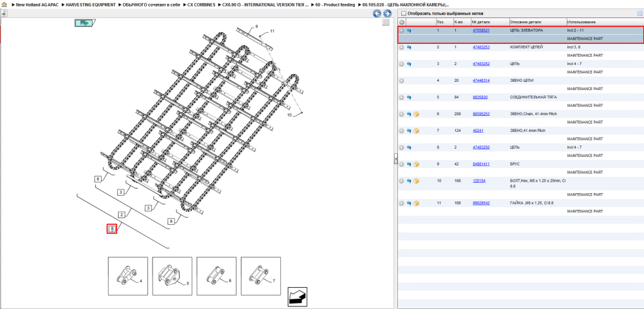
Task: Select the 'ЗВЕНО,Chain, 41.4mm Pitch' cell
Action: (x=533, y=114)
